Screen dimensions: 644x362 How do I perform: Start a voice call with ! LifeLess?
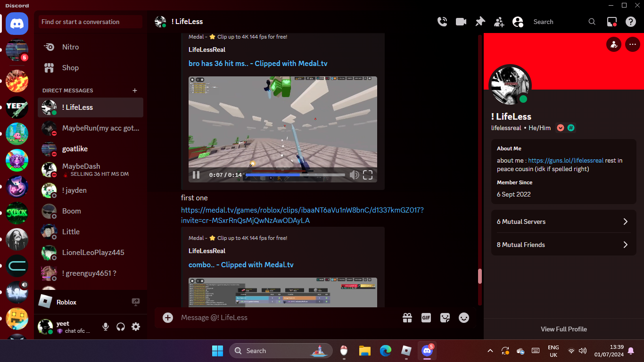[442, 22]
